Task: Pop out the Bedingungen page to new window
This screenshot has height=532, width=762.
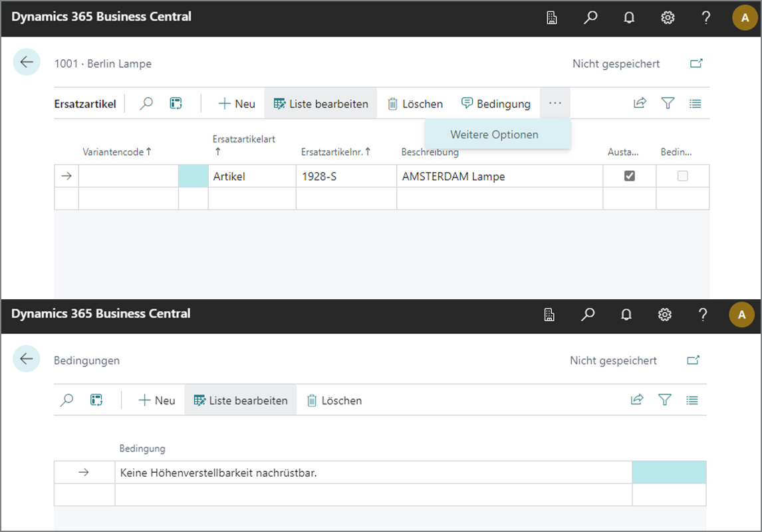Action: click(x=693, y=360)
